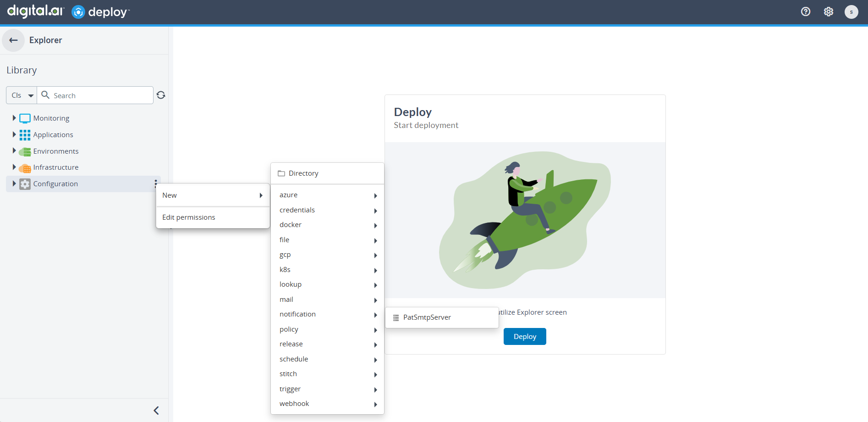The height and width of the screenshot is (422, 868).
Task: Expand the Monitoring tree node
Action: click(14, 118)
